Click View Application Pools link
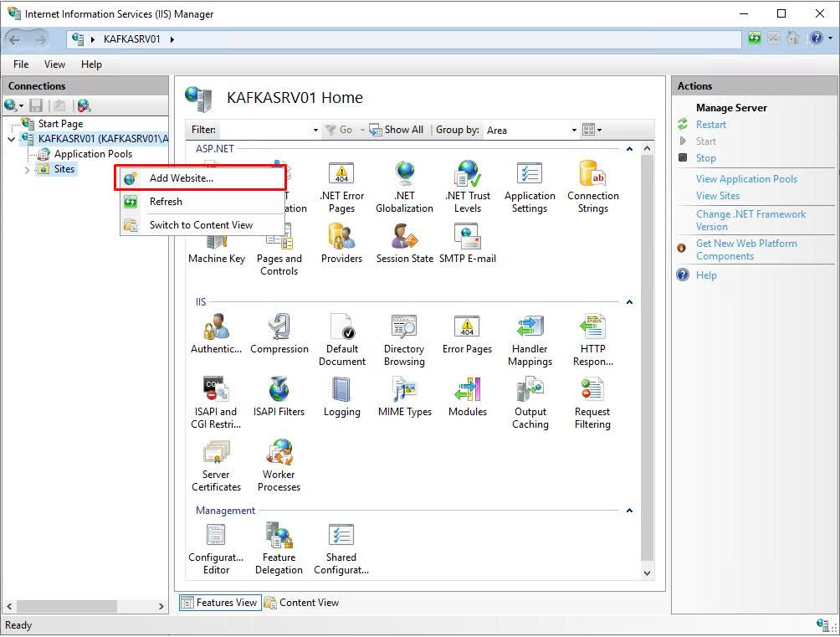Image resolution: width=840 pixels, height=637 pixels. click(746, 179)
